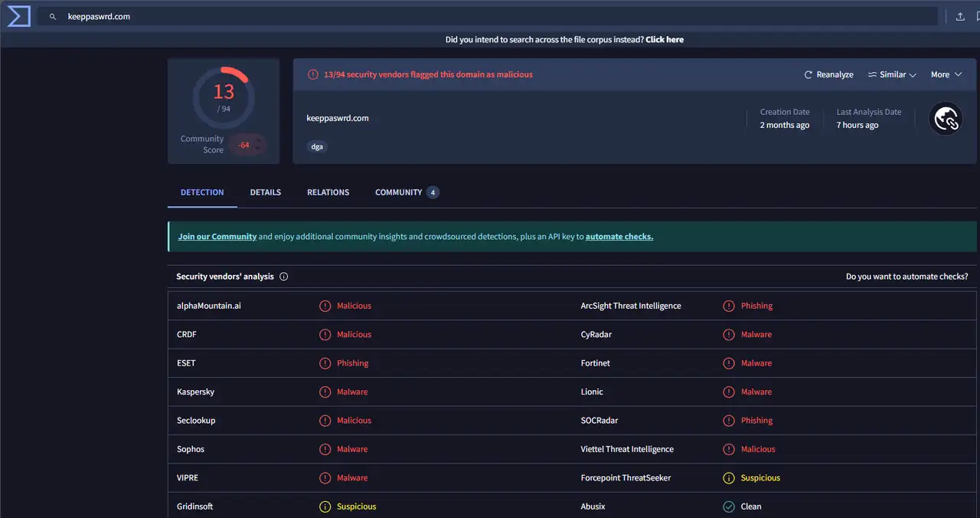
Task: Focus the search field containing keeppaswrd.com
Action: tap(488, 16)
